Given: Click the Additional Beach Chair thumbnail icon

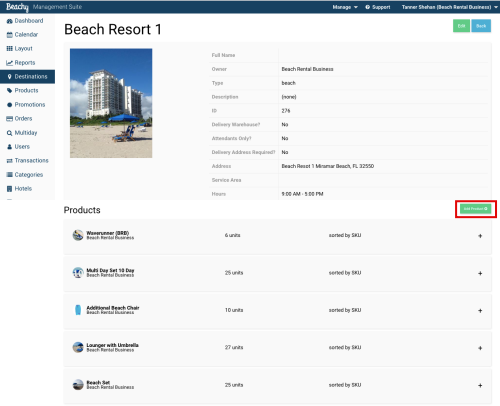Looking at the screenshot, I should click(78, 310).
